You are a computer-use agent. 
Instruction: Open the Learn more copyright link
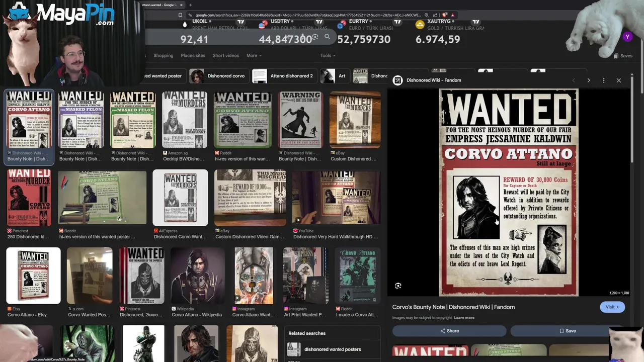tap(464, 318)
